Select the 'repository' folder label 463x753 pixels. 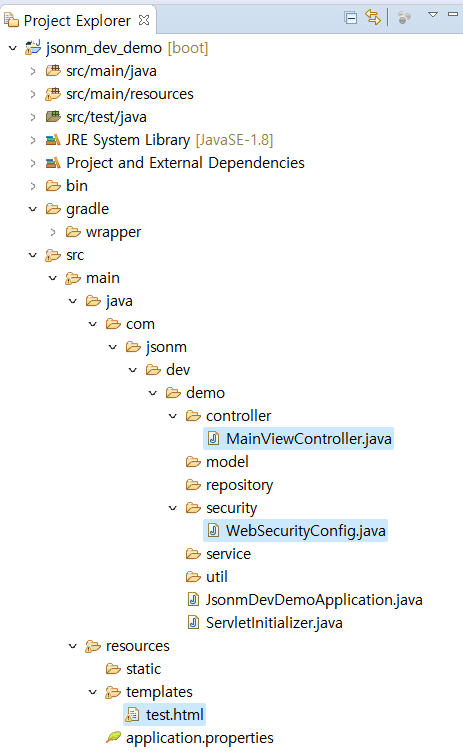[x=239, y=486]
